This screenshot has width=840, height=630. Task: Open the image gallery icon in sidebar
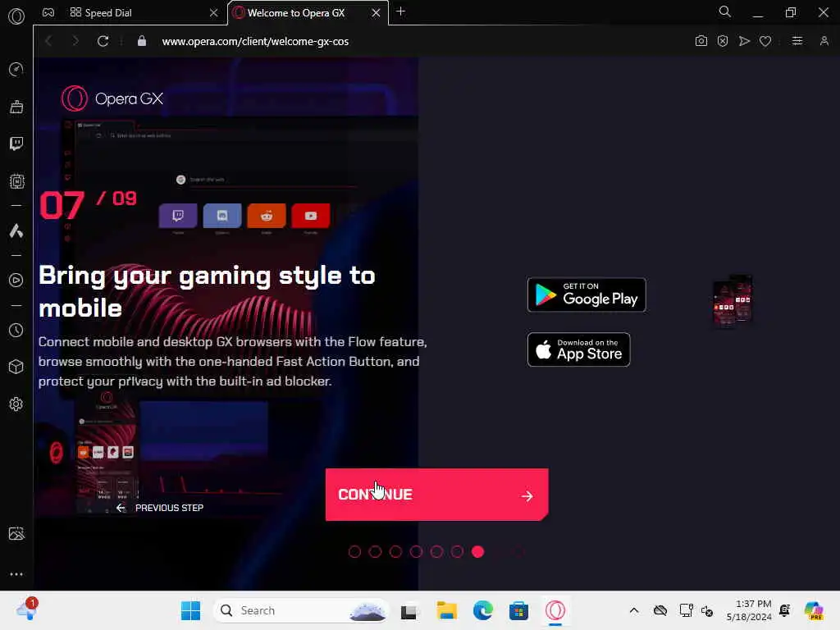[16, 533]
